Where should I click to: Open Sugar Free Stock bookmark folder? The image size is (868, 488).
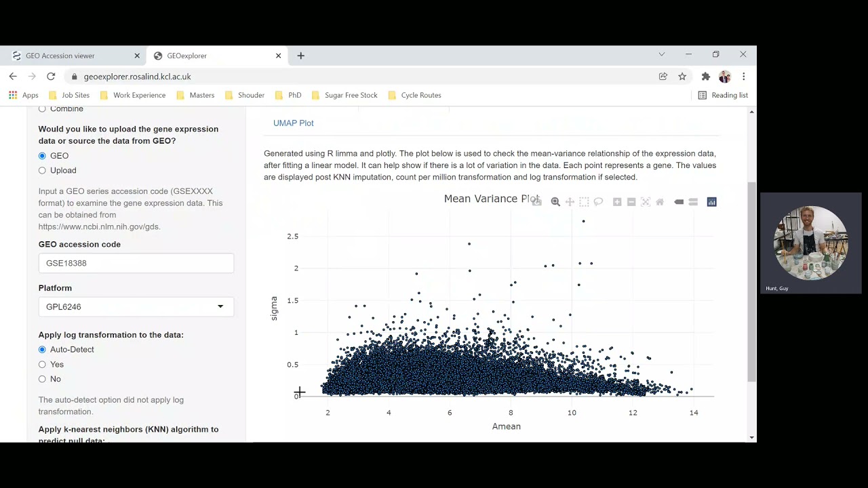click(x=344, y=95)
